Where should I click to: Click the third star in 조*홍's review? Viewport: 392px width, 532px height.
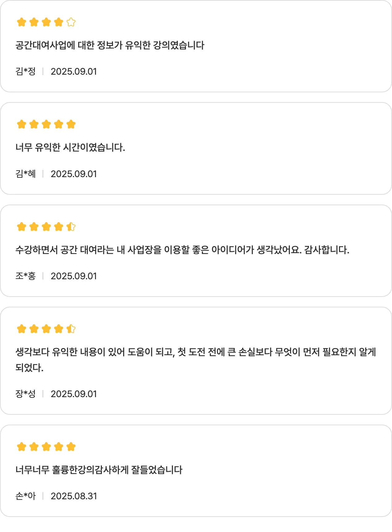click(46, 227)
